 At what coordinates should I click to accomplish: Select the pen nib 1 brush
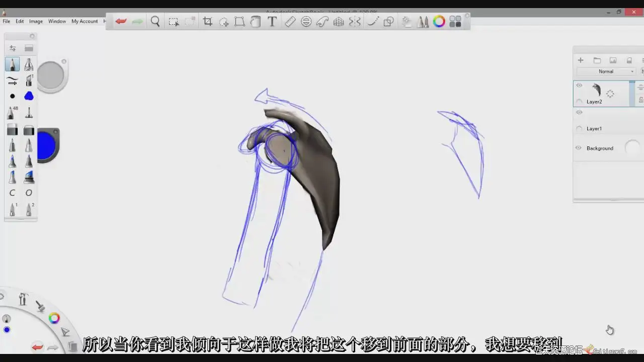click(x=13, y=209)
